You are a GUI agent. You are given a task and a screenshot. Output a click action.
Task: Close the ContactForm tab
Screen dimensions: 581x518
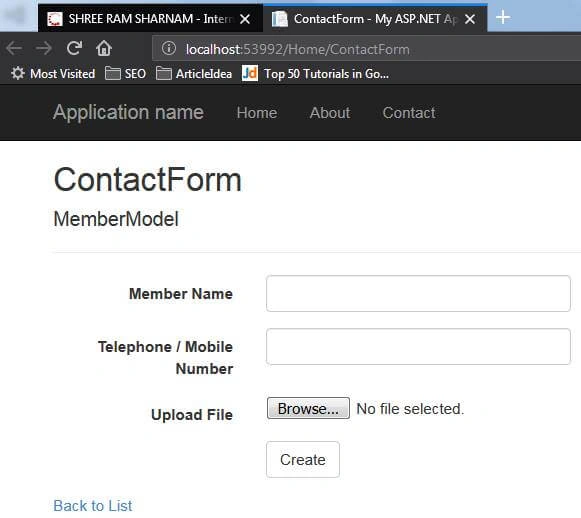(470, 19)
